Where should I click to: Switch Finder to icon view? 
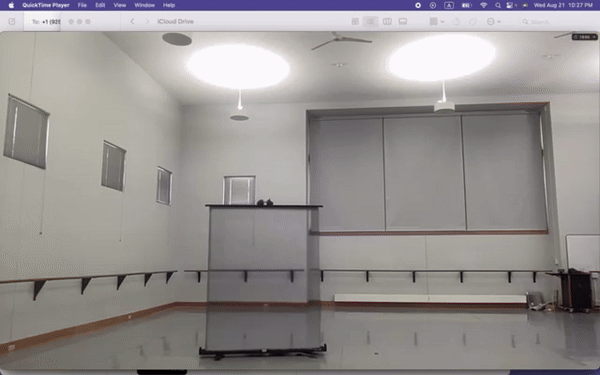[355, 22]
